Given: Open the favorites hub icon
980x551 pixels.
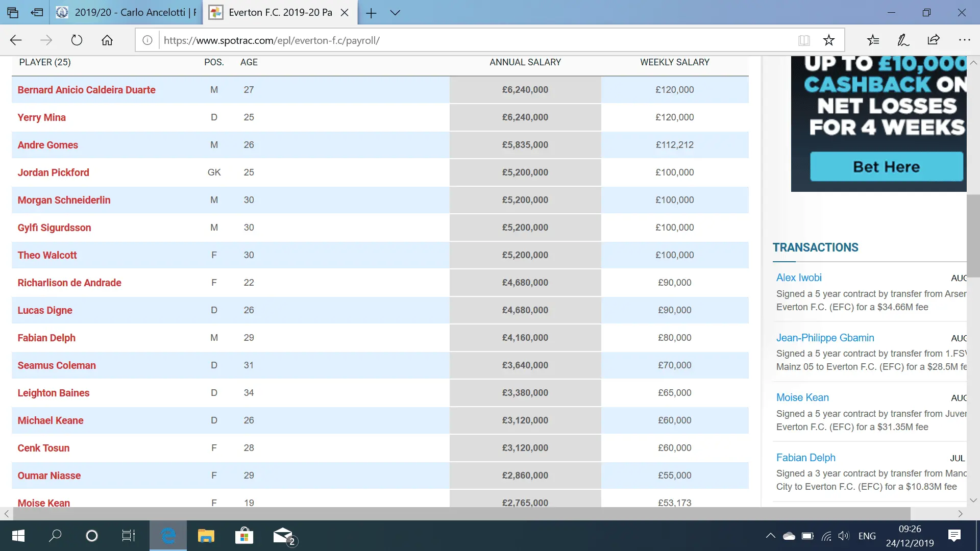Looking at the screenshot, I should coord(873,40).
